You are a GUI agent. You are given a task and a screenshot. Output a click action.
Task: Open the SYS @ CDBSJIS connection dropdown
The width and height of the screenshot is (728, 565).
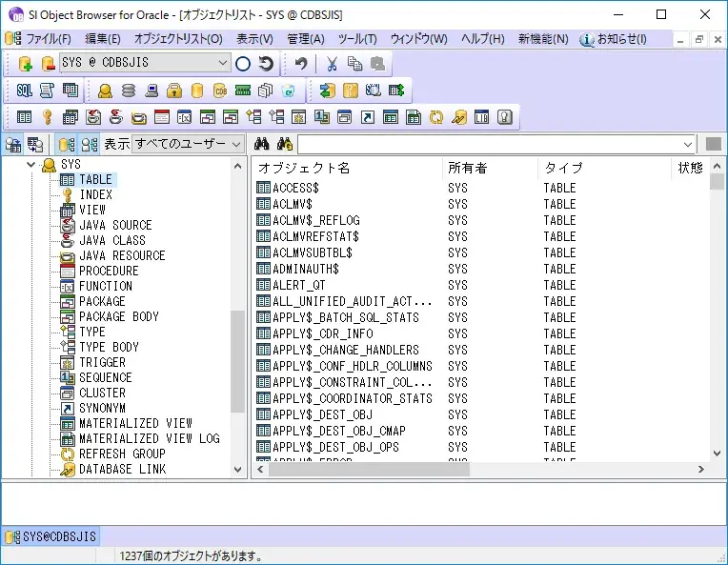(x=223, y=64)
